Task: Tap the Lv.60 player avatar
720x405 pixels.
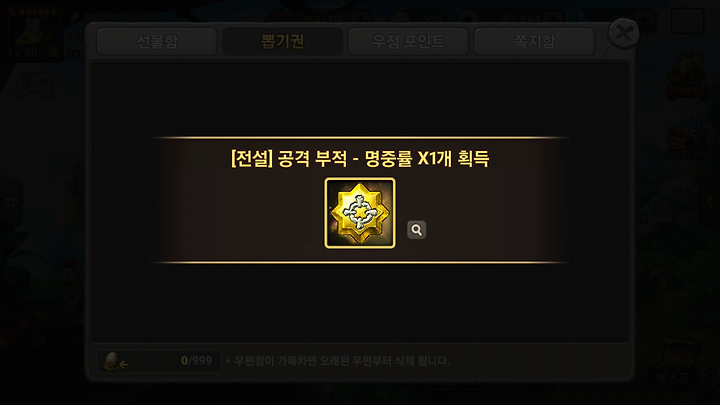Action: click(33, 32)
